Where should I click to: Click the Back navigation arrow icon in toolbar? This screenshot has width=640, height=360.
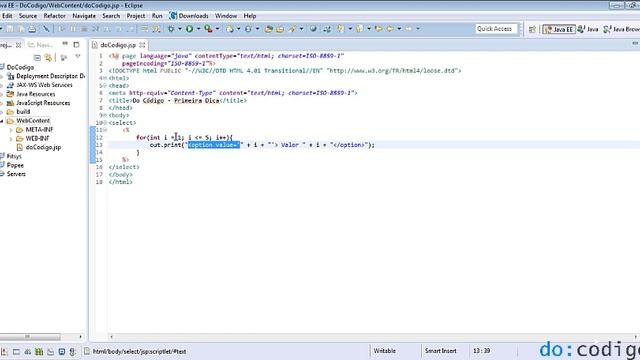click(390, 29)
